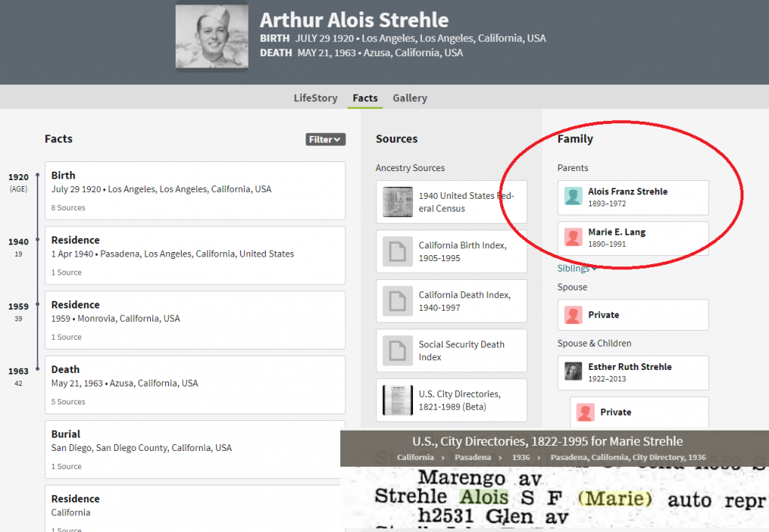This screenshot has height=532, width=769.
Task: Click California Death Index document icon
Action: [398, 301]
